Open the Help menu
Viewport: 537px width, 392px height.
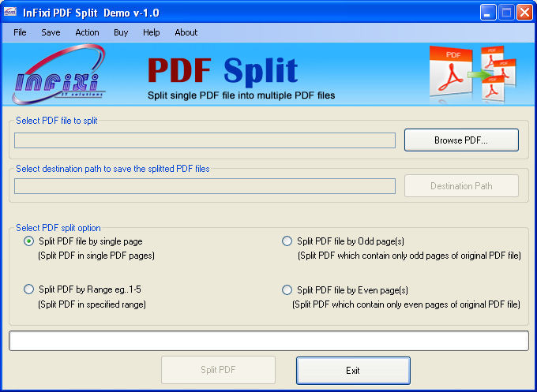pos(152,32)
